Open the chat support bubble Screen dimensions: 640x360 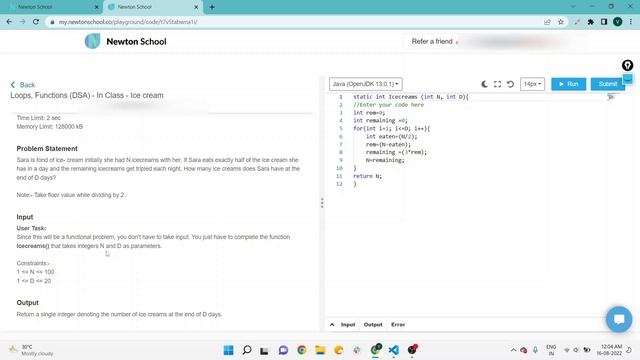click(x=619, y=319)
